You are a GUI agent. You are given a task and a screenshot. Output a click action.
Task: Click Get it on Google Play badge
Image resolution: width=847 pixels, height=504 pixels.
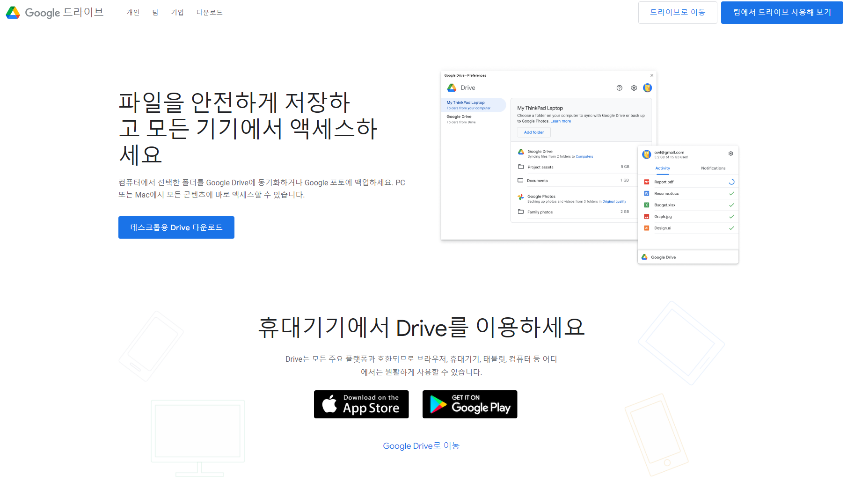(470, 404)
